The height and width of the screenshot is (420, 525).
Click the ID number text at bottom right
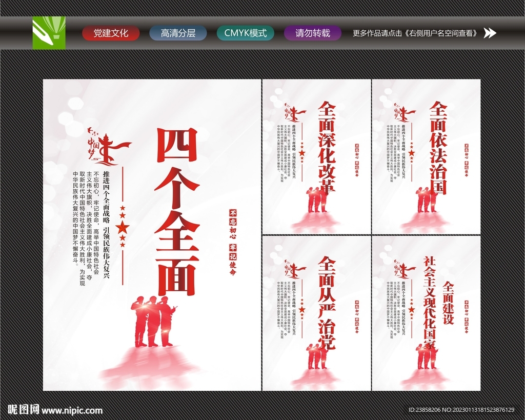[x=461, y=410]
